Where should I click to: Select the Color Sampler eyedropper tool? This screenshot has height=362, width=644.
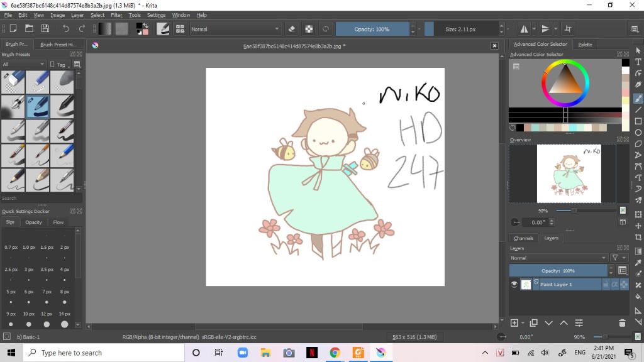coord(638,262)
